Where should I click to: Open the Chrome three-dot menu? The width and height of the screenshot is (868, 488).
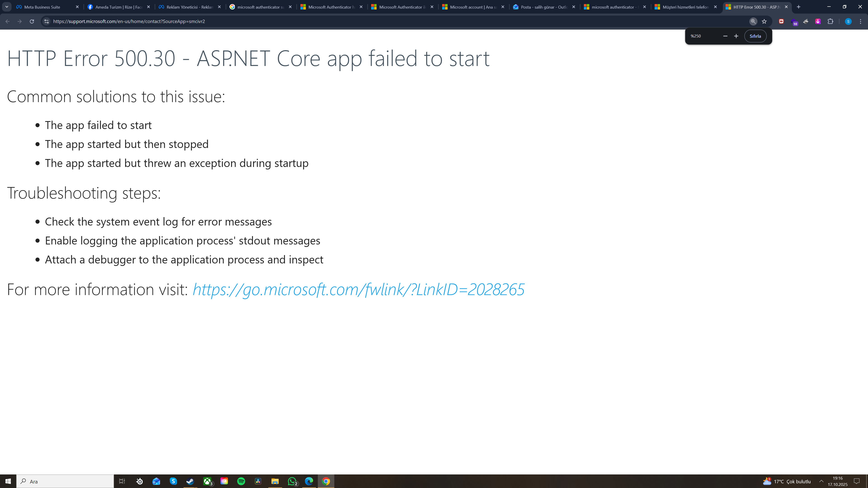point(860,21)
